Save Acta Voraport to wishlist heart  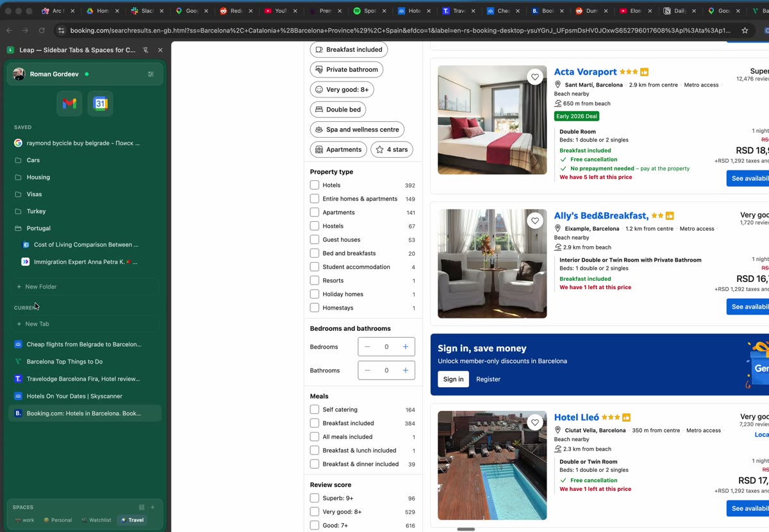[534, 77]
